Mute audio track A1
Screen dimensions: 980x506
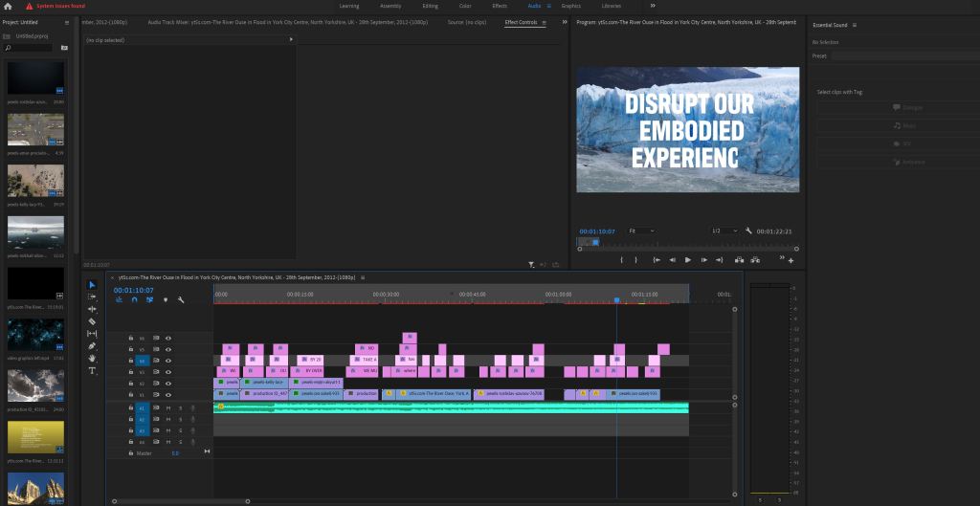[168, 408]
